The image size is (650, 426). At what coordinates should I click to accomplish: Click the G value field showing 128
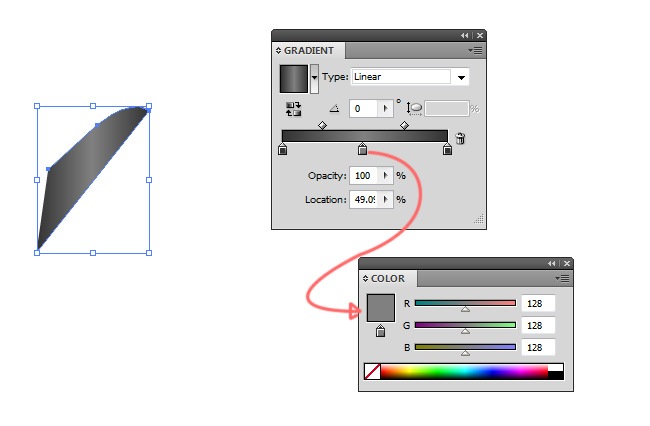pyautogui.click(x=538, y=326)
